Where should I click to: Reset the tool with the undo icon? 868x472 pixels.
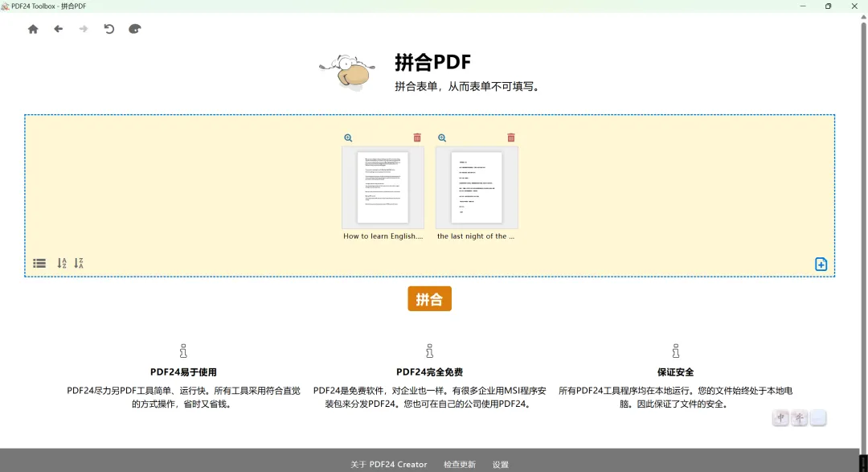(x=109, y=29)
